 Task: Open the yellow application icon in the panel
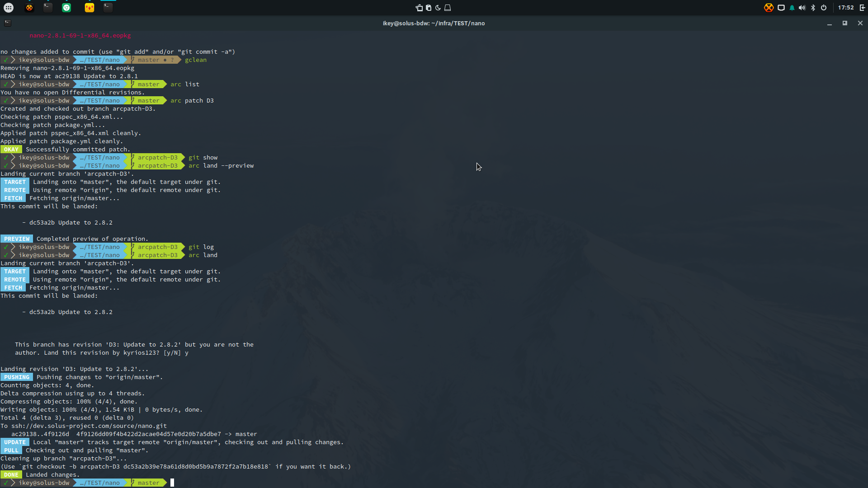[90, 8]
